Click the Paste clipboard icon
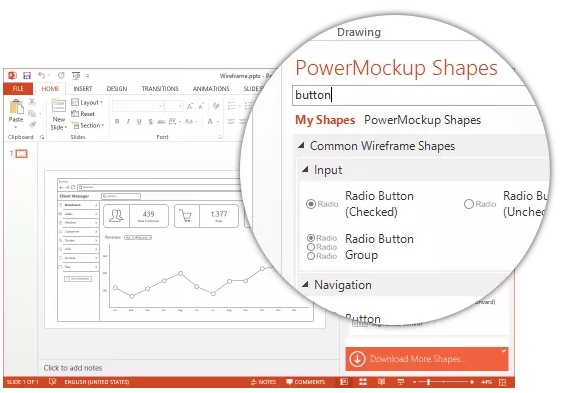Image resolution: width=574 pixels, height=393 pixels. [16, 107]
